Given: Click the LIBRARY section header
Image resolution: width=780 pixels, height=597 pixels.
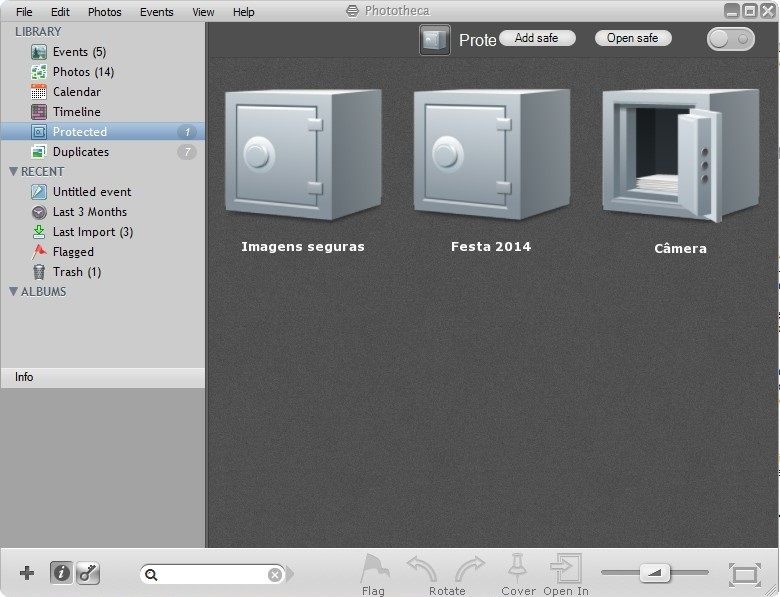Looking at the screenshot, I should (38, 32).
